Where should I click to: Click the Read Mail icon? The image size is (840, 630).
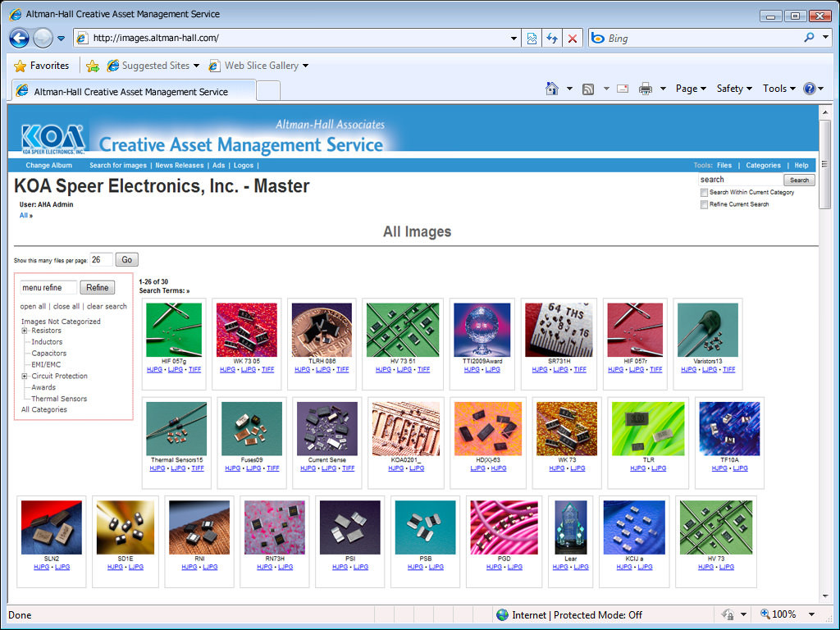(623, 89)
